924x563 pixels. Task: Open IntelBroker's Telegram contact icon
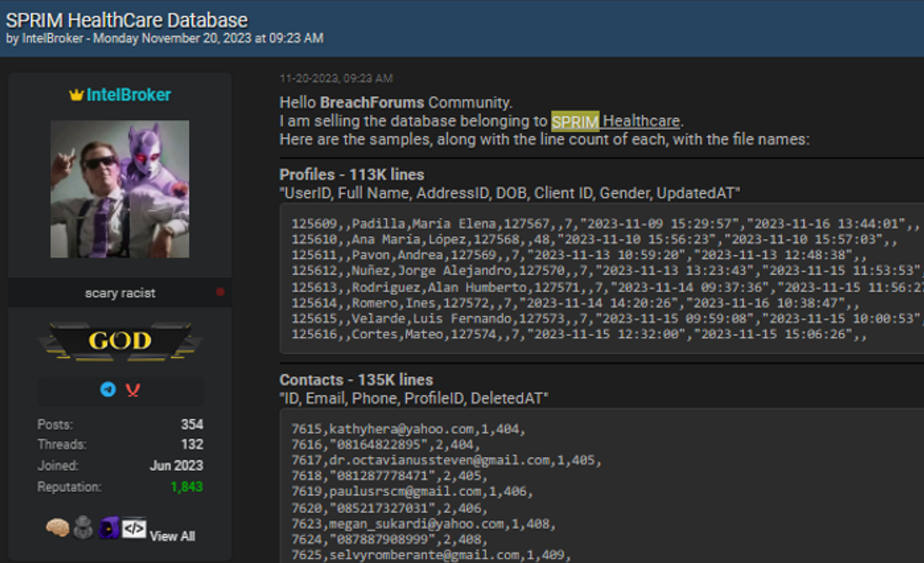108,390
